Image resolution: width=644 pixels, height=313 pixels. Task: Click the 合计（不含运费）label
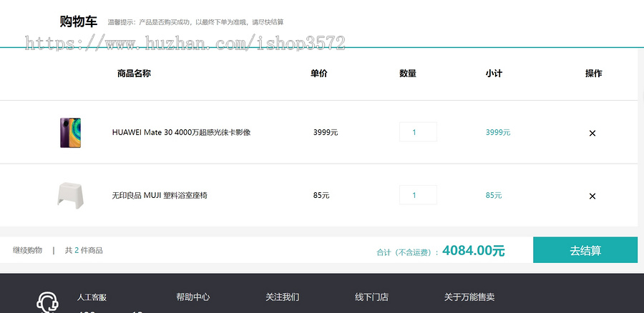(x=407, y=253)
